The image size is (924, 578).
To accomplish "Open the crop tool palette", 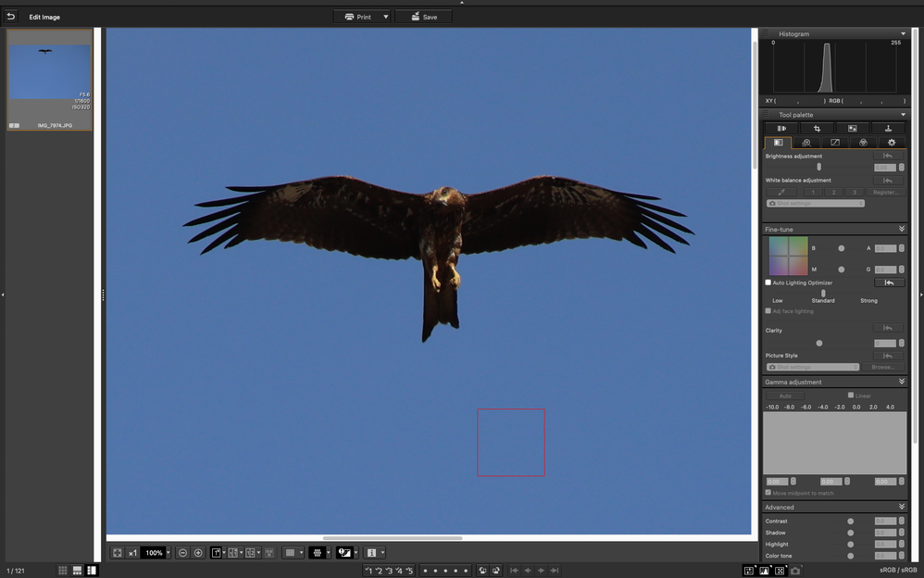I will [817, 129].
